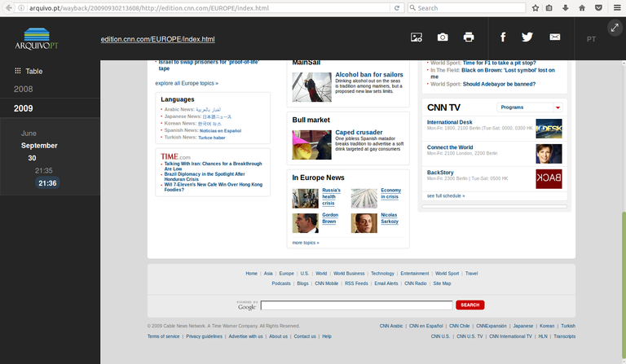Select Europe in the footer navigation
The height and width of the screenshot is (364, 626).
coord(286,274)
